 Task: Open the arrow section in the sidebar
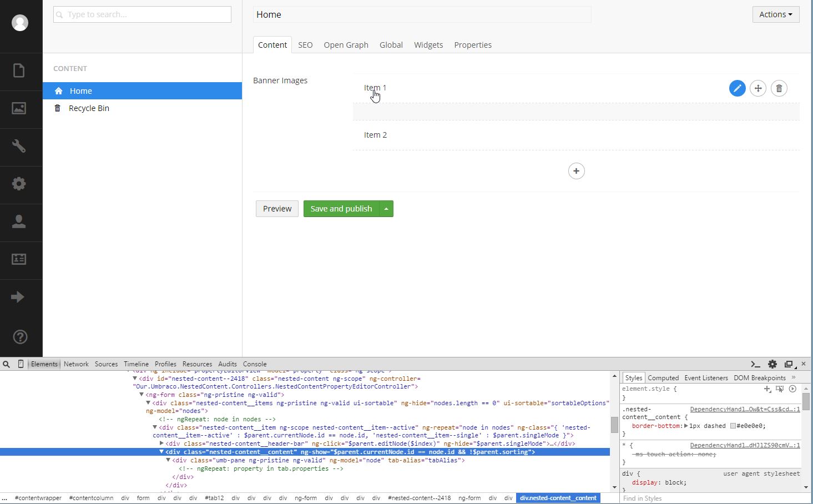pos(18,297)
